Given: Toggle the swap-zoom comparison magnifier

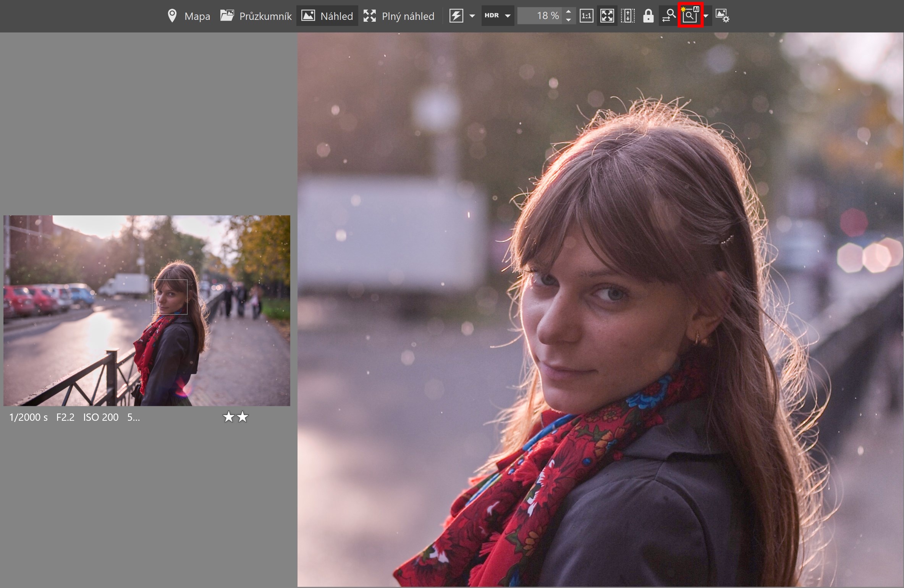Looking at the screenshot, I should (x=669, y=16).
